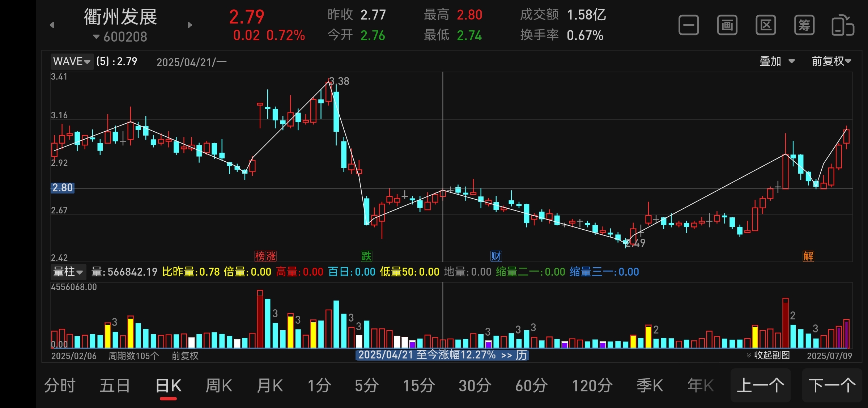Open the 画 drawing tools icon
The height and width of the screenshot is (408, 868).
[727, 25]
